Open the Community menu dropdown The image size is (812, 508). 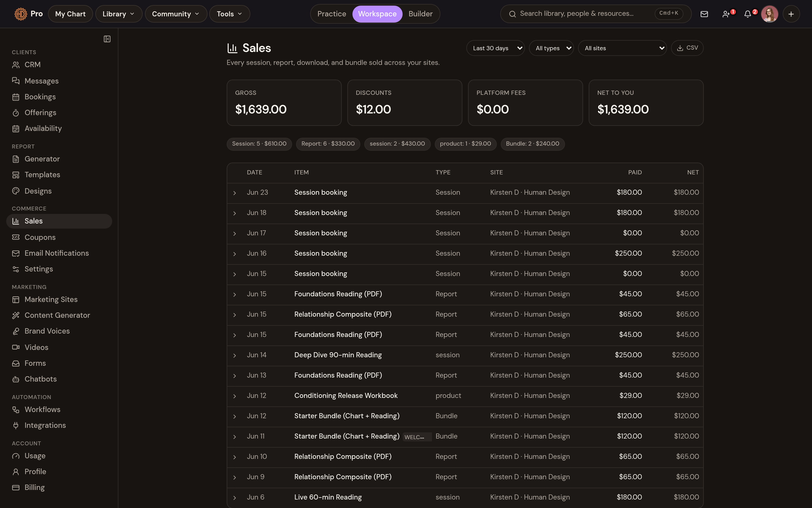[x=176, y=14]
